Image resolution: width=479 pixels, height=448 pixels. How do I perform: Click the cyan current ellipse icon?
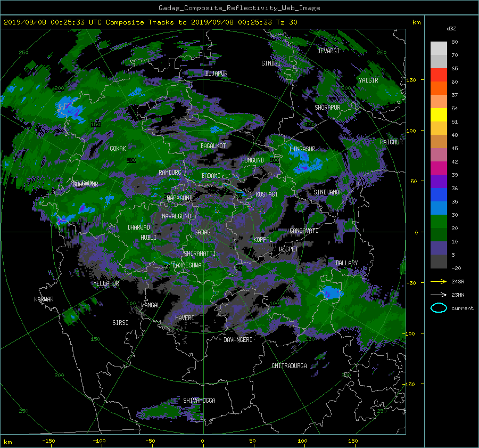click(439, 308)
